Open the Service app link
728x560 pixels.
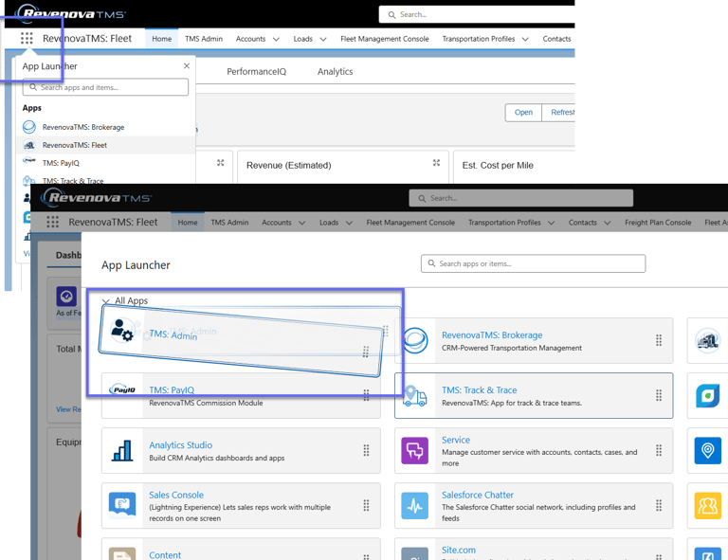point(455,440)
